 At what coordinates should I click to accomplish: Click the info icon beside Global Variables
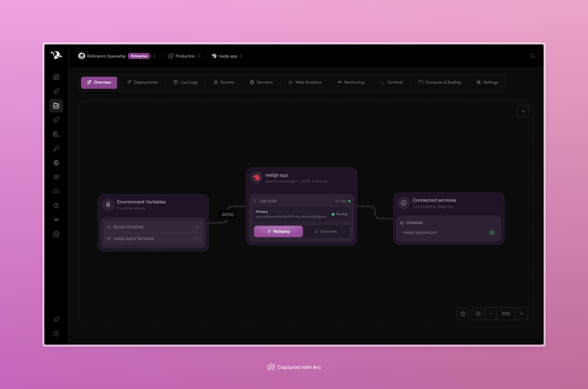coord(197,227)
